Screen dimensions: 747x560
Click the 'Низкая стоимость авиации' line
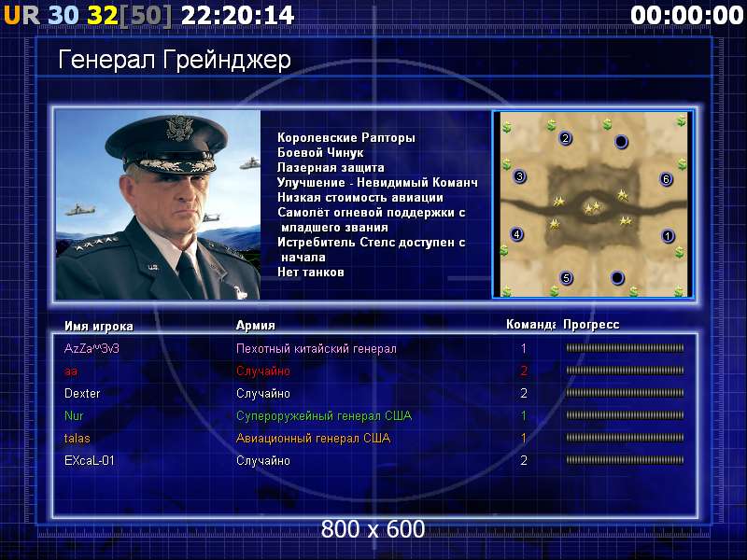(360, 198)
